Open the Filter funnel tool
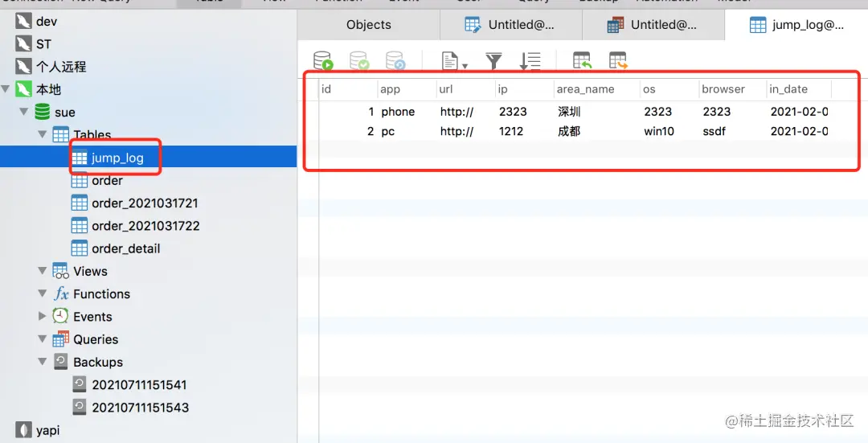The image size is (868, 443). click(493, 60)
